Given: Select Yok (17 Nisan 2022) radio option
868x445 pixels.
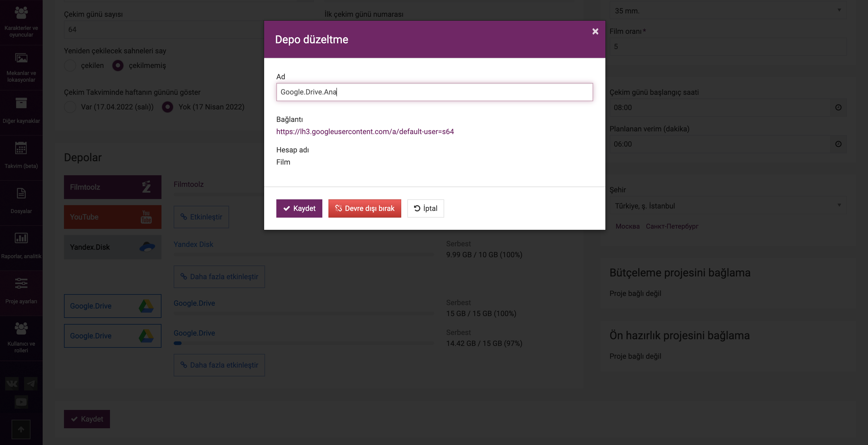Looking at the screenshot, I should [168, 107].
